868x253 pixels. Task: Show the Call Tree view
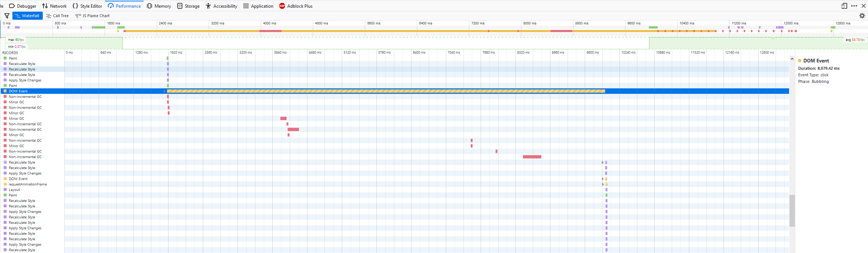57,16
